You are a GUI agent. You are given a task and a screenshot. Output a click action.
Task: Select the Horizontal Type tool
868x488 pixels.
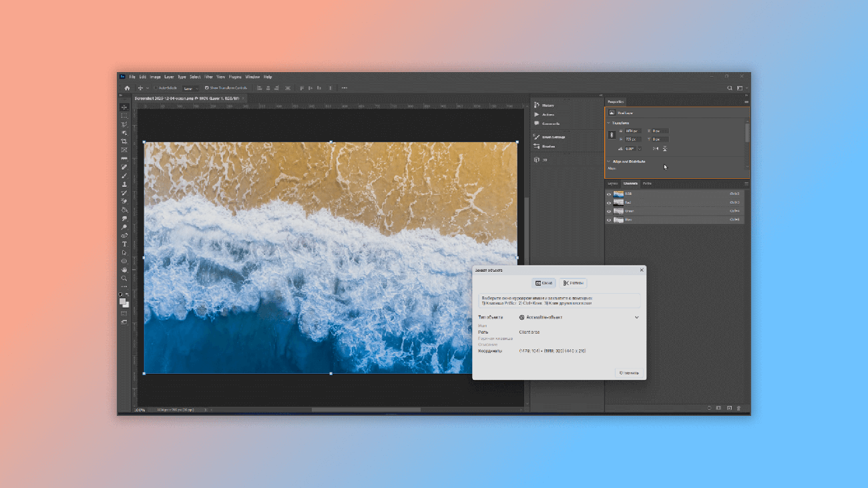pyautogui.click(x=124, y=244)
